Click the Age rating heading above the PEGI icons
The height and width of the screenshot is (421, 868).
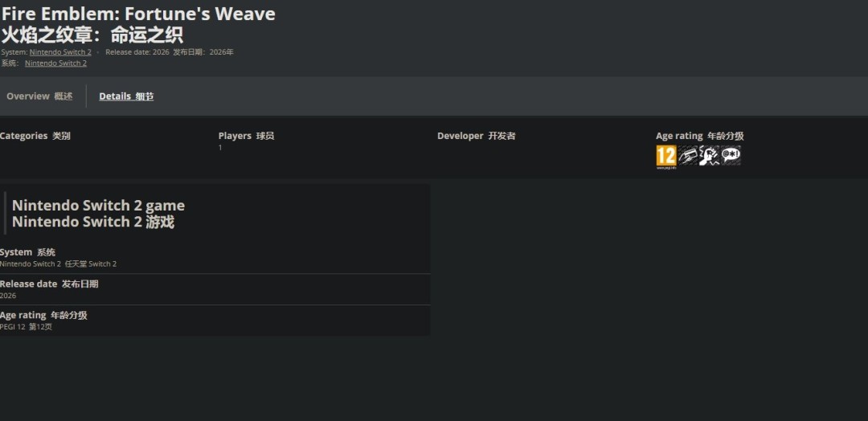pyautogui.click(x=699, y=136)
